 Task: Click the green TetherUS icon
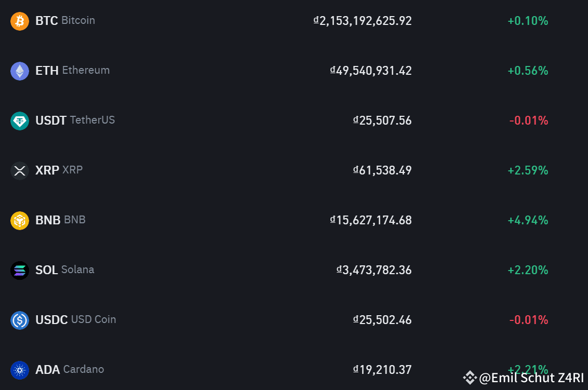20,121
